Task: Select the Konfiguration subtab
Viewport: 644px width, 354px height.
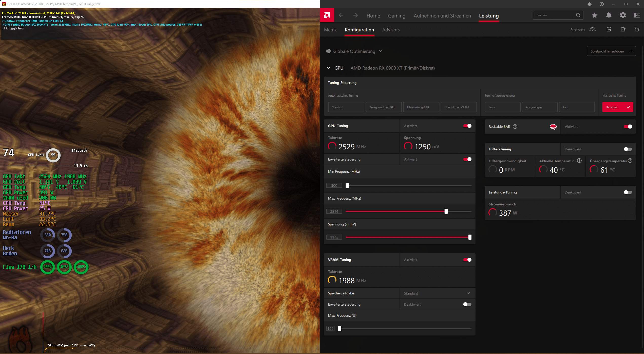Action: pos(359,30)
